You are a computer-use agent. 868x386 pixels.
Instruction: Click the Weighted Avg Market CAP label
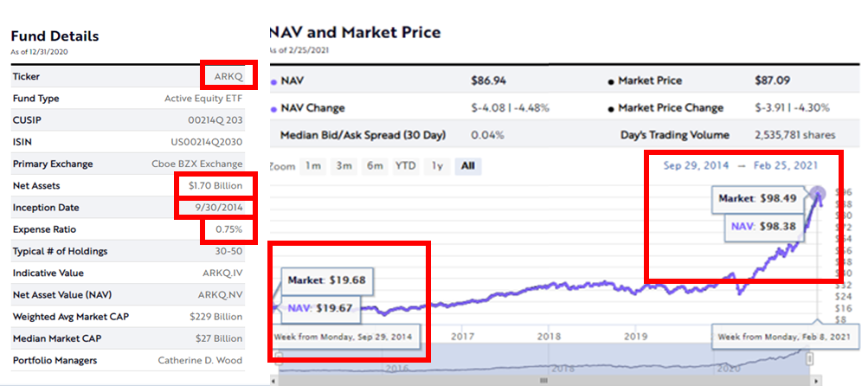71,317
